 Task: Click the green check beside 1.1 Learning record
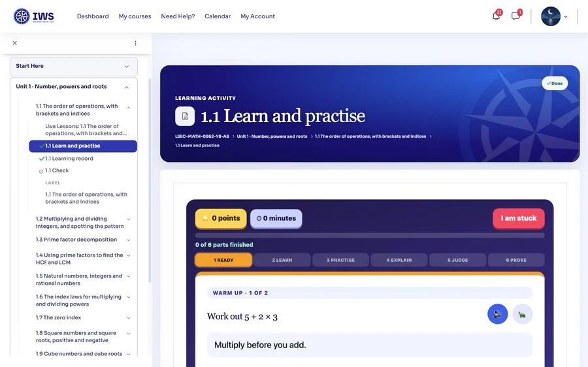click(x=42, y=159)
